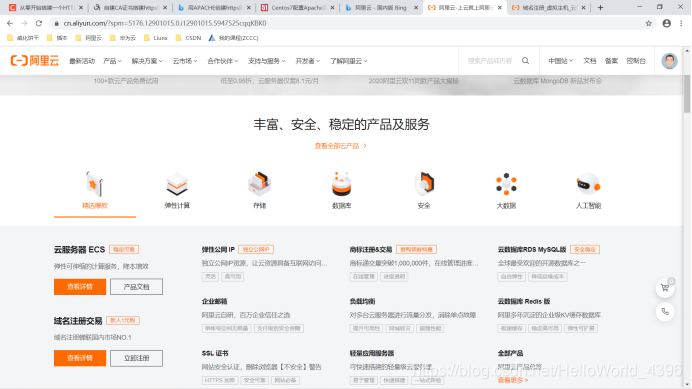692x389 pixels.
Task: Expand the 了解阿里云 dropdown menu
Action: [349, 61]
